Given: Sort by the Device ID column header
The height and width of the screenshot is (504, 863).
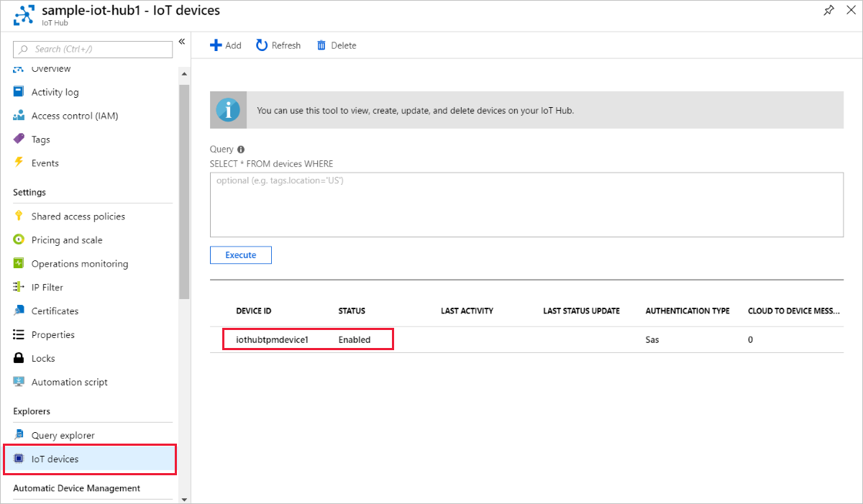Looking at the screenshot, I should (x=253, y=311).
